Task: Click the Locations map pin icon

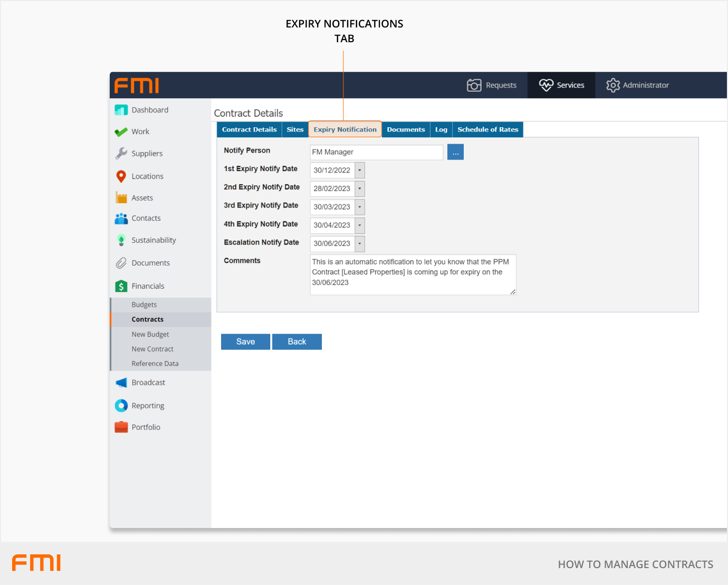Action: point(121,176)
